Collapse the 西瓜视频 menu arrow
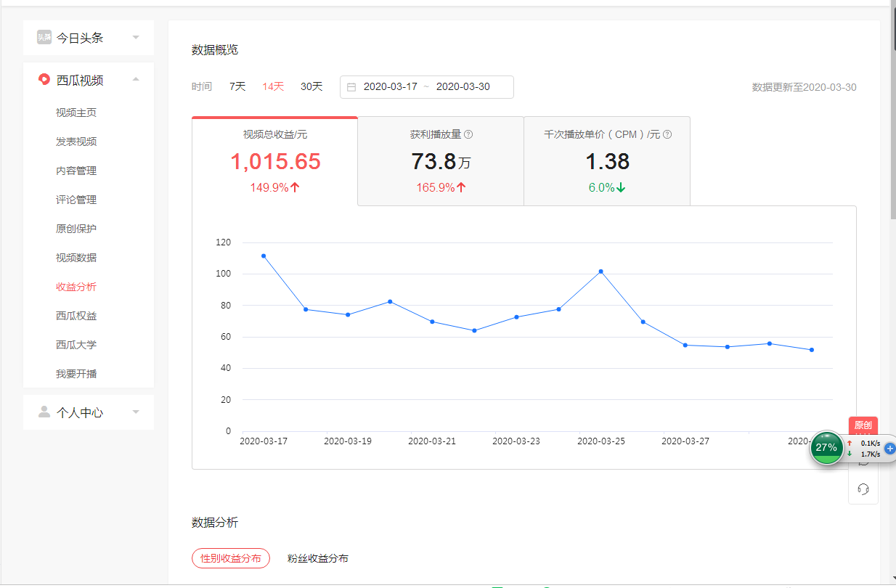 tap(136, 80)
